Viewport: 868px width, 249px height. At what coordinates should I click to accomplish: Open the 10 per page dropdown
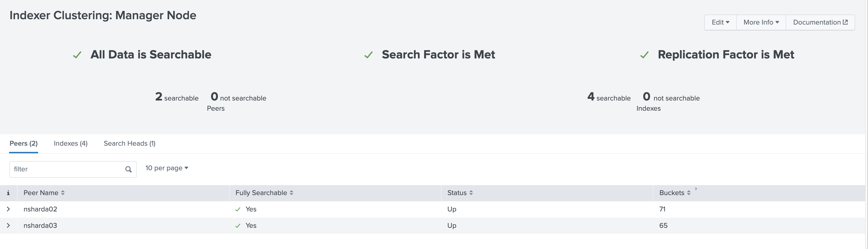coord(167,168)
